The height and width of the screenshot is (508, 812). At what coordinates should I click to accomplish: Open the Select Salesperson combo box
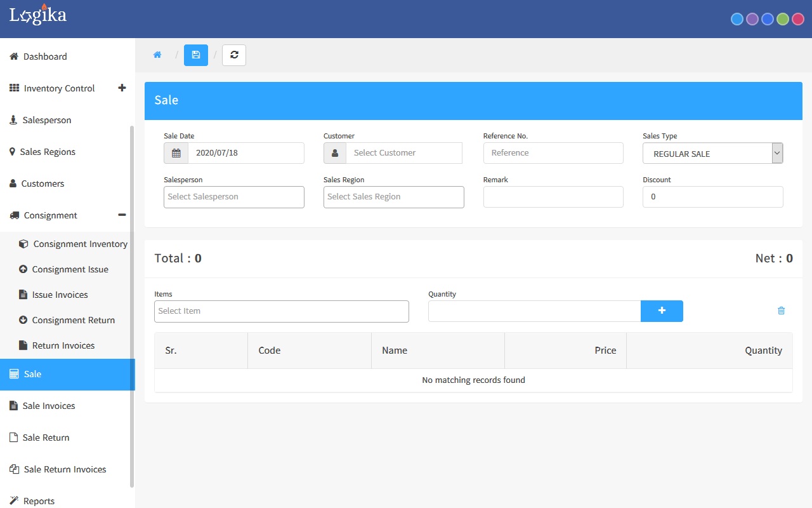[x=234, y=197]
